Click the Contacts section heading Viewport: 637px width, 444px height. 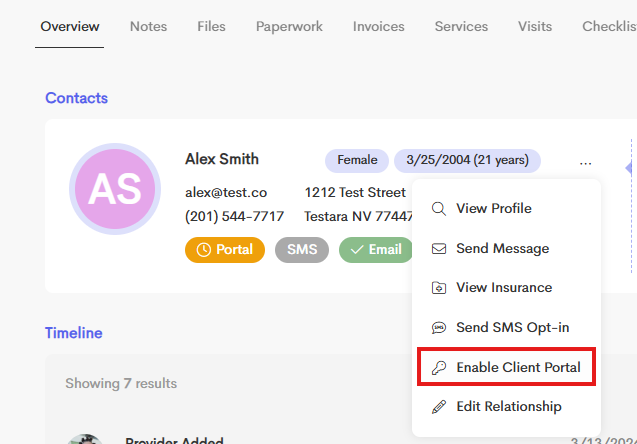[x=76, y=98]
